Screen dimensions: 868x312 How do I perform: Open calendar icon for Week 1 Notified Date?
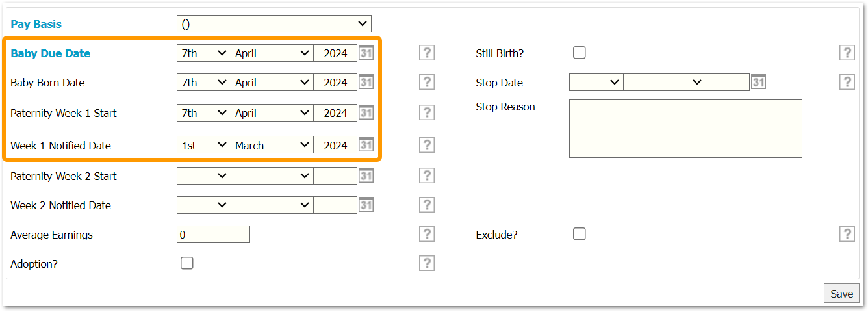(366, 145)
